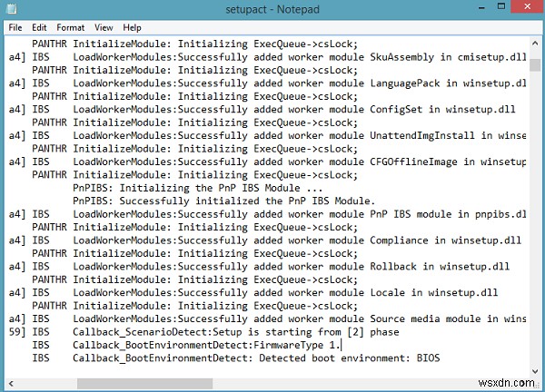The height and width of the screenshot is (392, 545).
Task: Open the Help menu
Action: 133,27
